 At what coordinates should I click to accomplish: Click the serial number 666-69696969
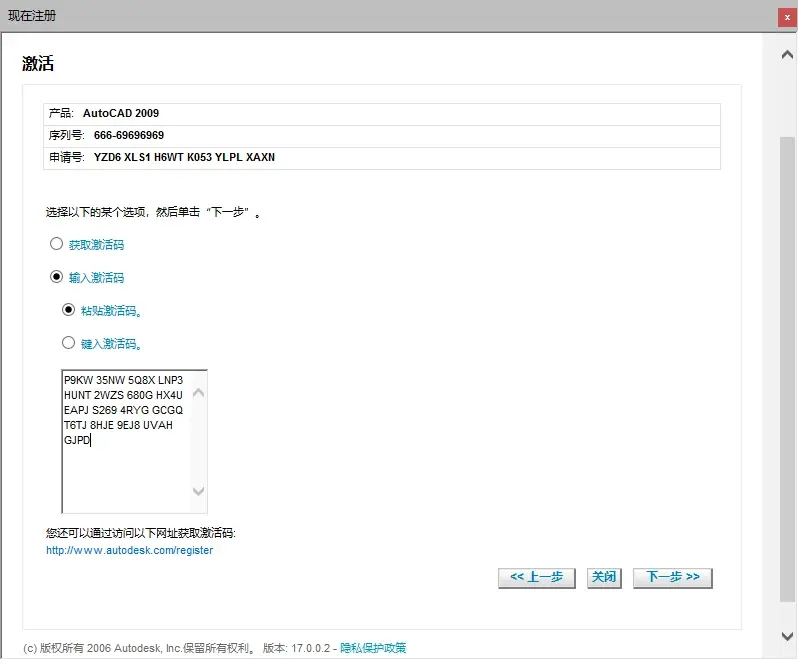129,135
